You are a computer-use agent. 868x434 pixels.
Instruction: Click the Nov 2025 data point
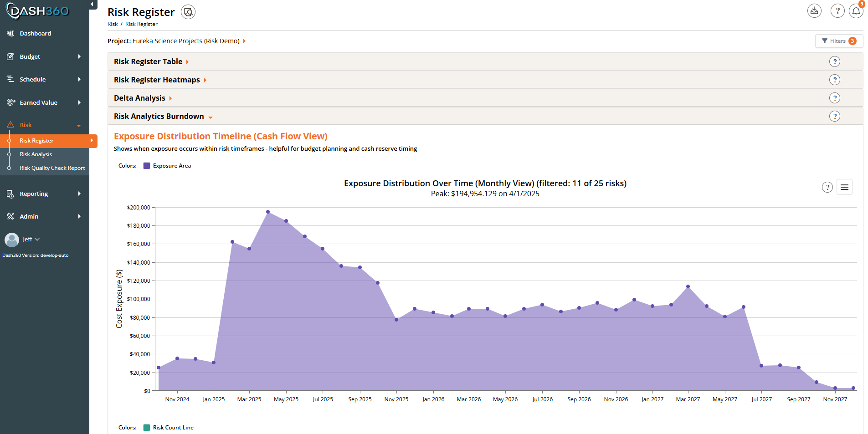pos(396,320)
